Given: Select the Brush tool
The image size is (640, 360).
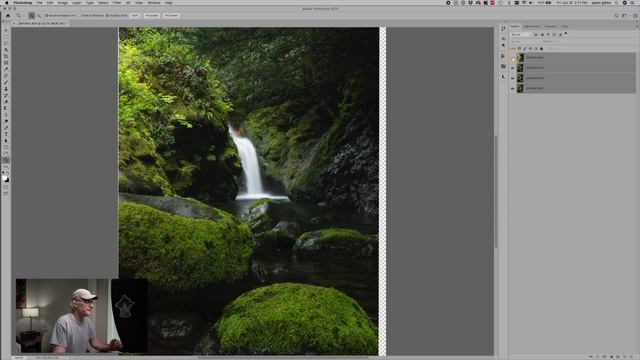Looking at the screenshot, I should pos(6,82).
